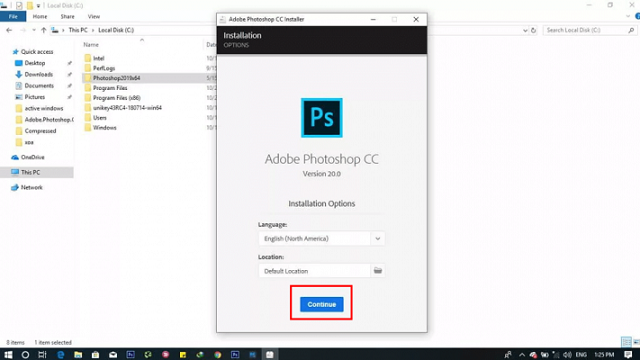Click the Cortana circle on the taskbar
This screenshot has width=640, height=360.
point(25,355)
